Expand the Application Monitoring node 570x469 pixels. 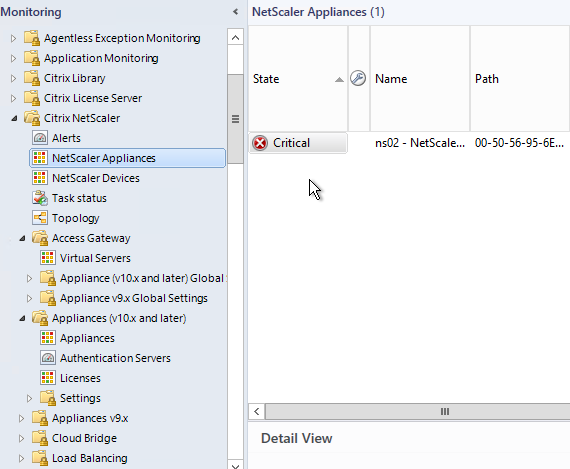13,58
